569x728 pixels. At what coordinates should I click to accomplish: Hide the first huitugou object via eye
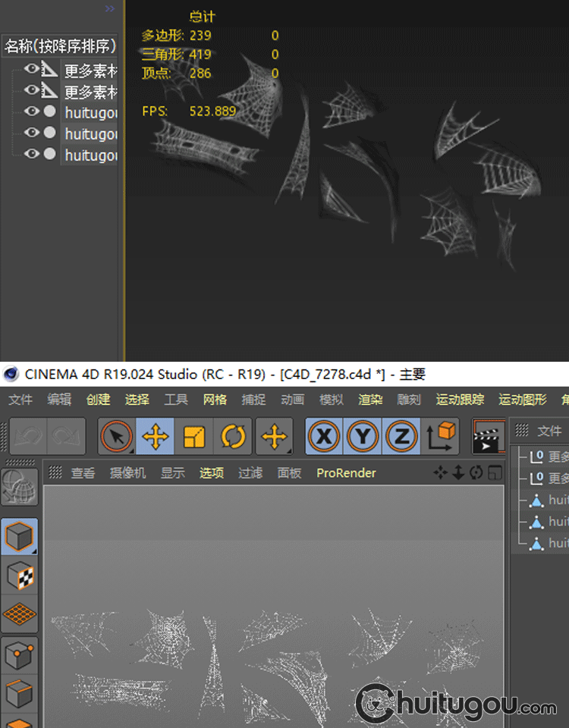tap(31, 111)
